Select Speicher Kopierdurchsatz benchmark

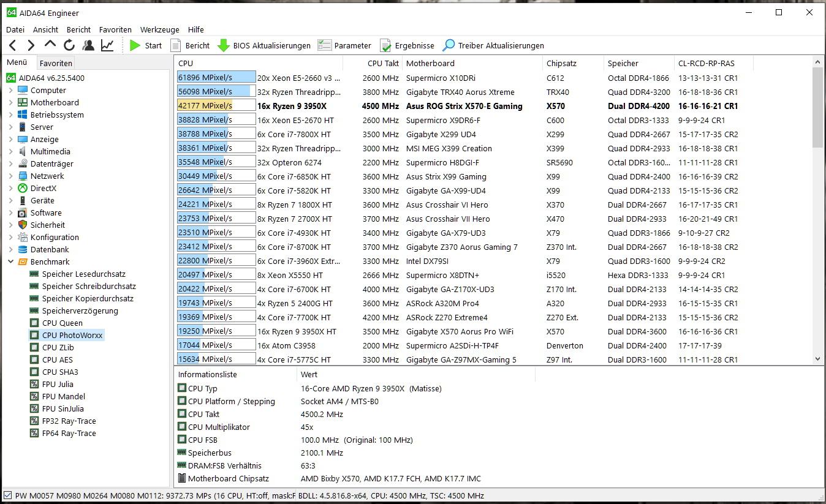pyautogui.click(x=88, y=298)
